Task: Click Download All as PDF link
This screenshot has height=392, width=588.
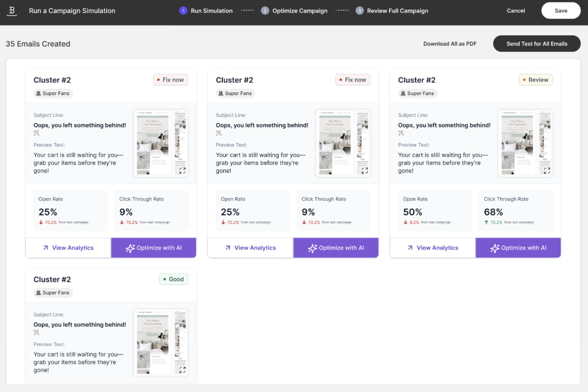Action: pos(450,44)
